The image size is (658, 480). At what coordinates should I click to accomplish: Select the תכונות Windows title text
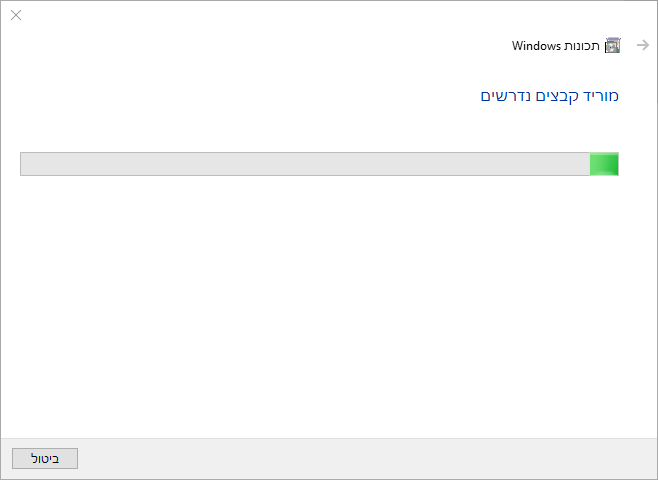pyautogui.click(x=556, y=45)
